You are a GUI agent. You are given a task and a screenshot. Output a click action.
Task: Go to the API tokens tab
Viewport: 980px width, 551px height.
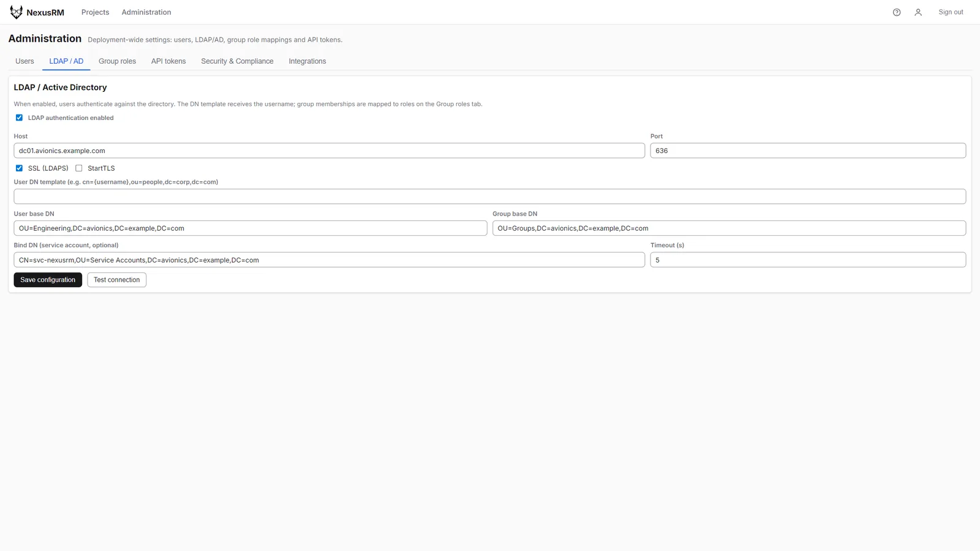(168, 61)
